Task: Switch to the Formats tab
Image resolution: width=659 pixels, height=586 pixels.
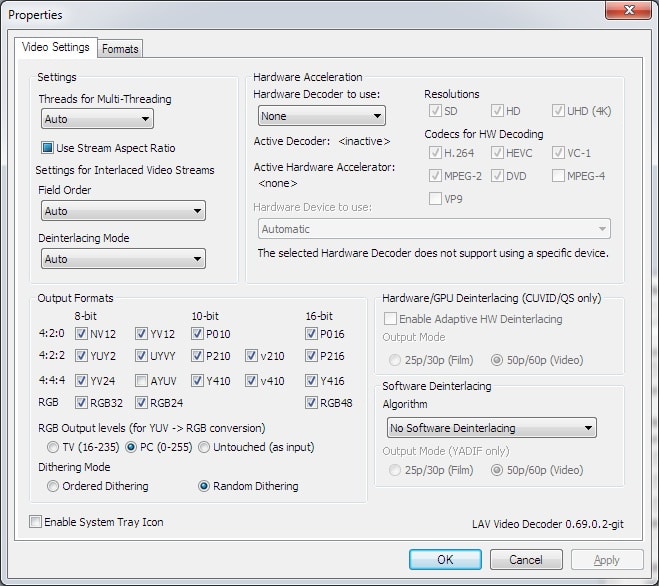Action: click(x=120, y=48)
